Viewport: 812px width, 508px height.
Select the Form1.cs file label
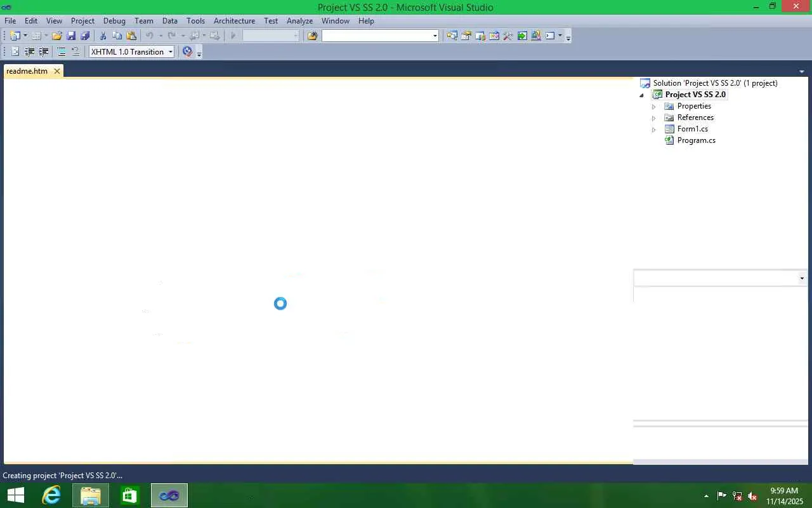pos(693,129)
